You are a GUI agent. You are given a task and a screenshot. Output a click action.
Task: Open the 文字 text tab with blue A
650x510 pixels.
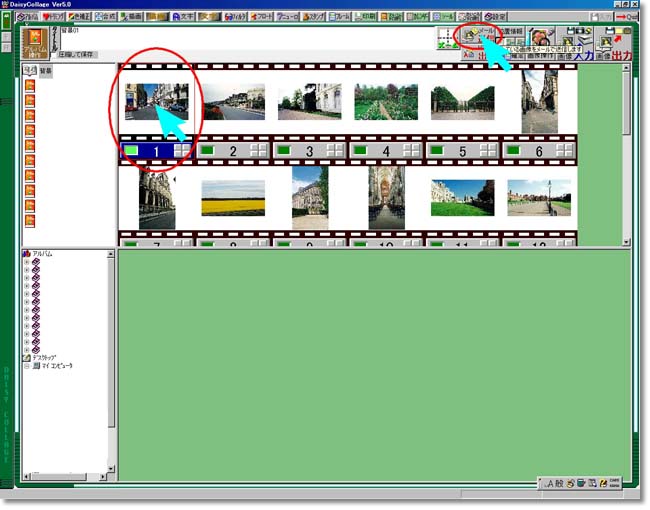click(183, 17)
